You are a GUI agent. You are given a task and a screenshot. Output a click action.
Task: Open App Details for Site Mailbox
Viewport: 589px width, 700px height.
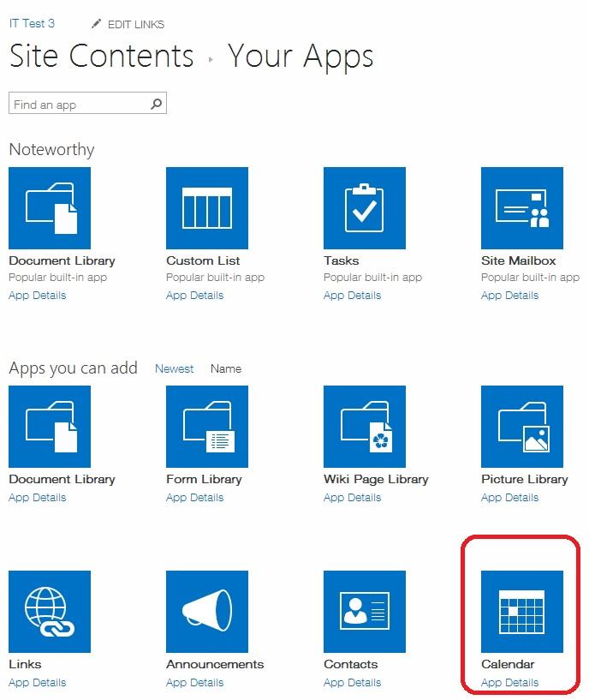click(x=509, y=296)
